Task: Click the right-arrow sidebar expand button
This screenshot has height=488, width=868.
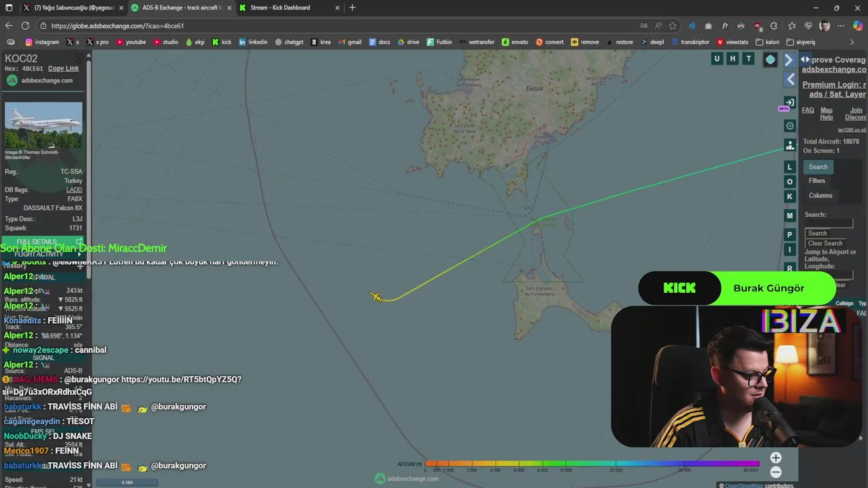Action: coord(789,60)
